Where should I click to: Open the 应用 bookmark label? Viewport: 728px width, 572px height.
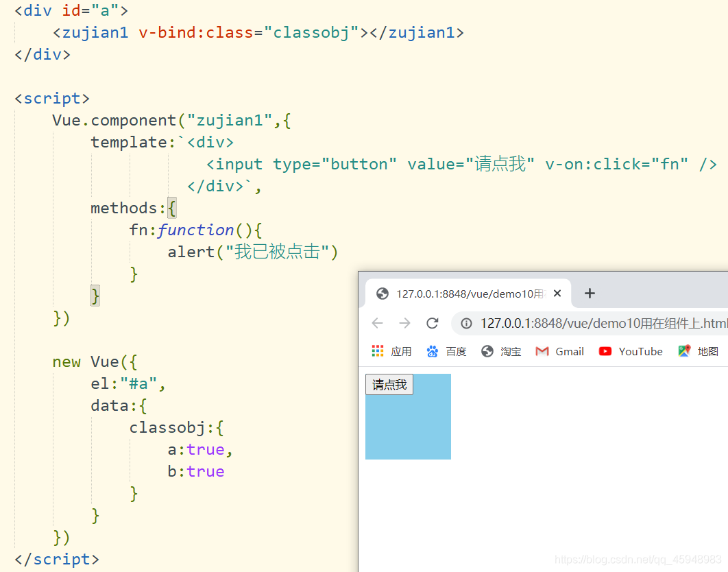401,352
